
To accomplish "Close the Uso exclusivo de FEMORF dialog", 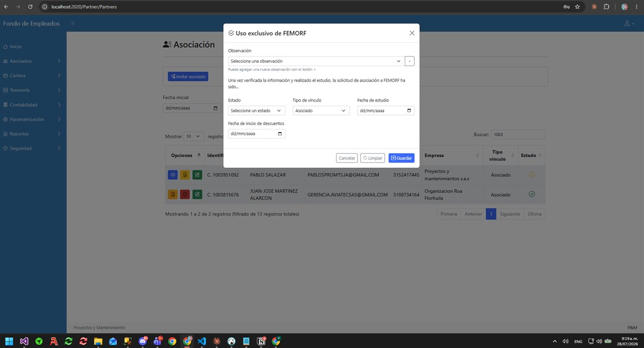I will point(412,33).
